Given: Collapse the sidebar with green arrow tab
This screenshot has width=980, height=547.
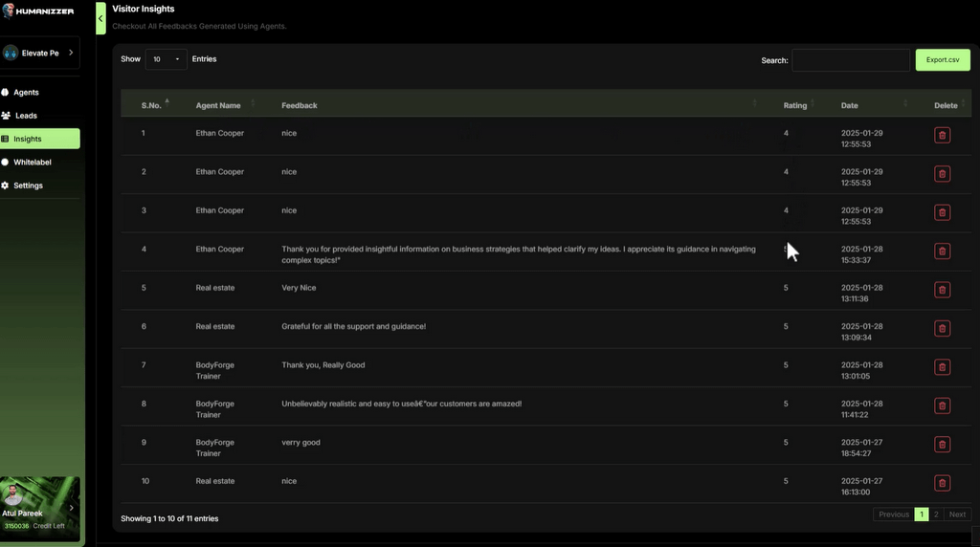Looking at the screenshot, I should [100, 18].
